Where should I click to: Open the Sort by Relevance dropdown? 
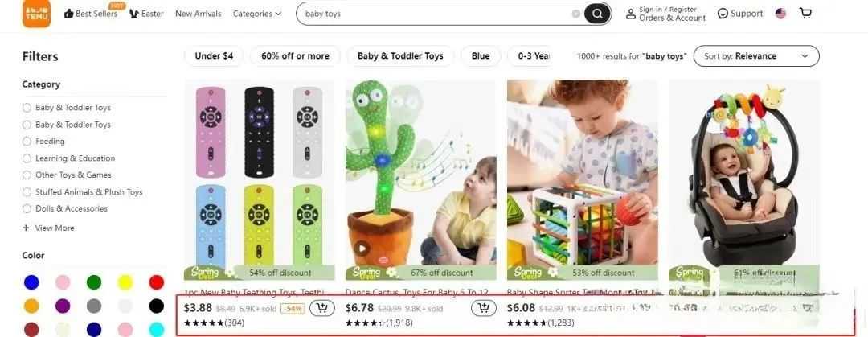[x=756, y=56]
